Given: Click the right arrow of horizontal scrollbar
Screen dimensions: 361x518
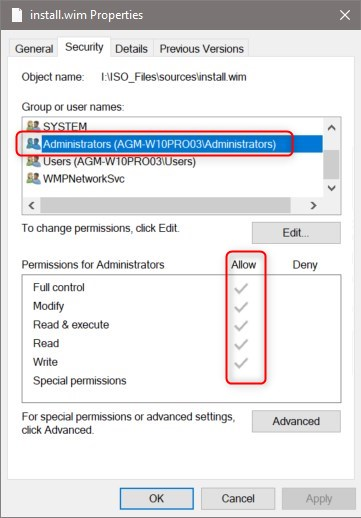Looking at the screenshot, I should pyautogui.click(x=313, y=205).
